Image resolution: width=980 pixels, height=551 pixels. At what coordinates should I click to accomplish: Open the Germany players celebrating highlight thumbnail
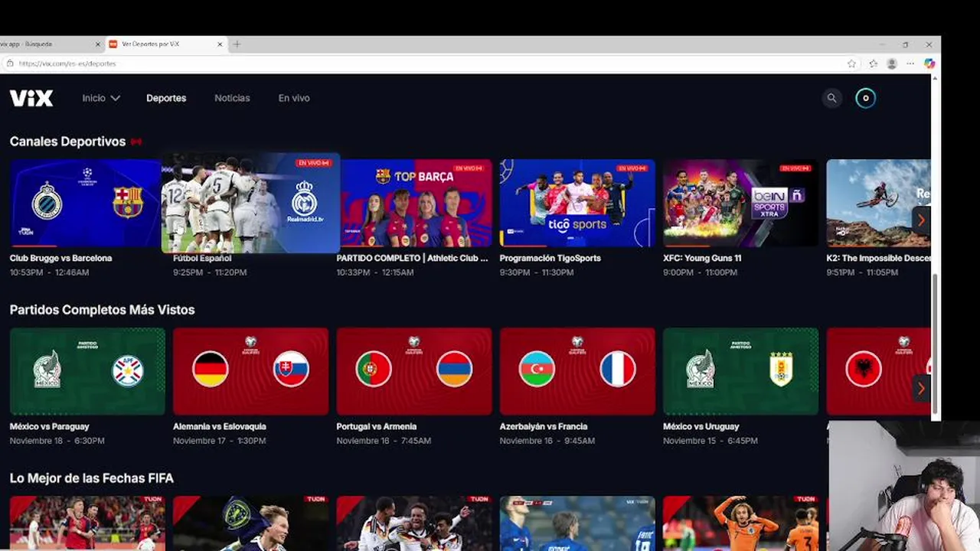(414, 523)
